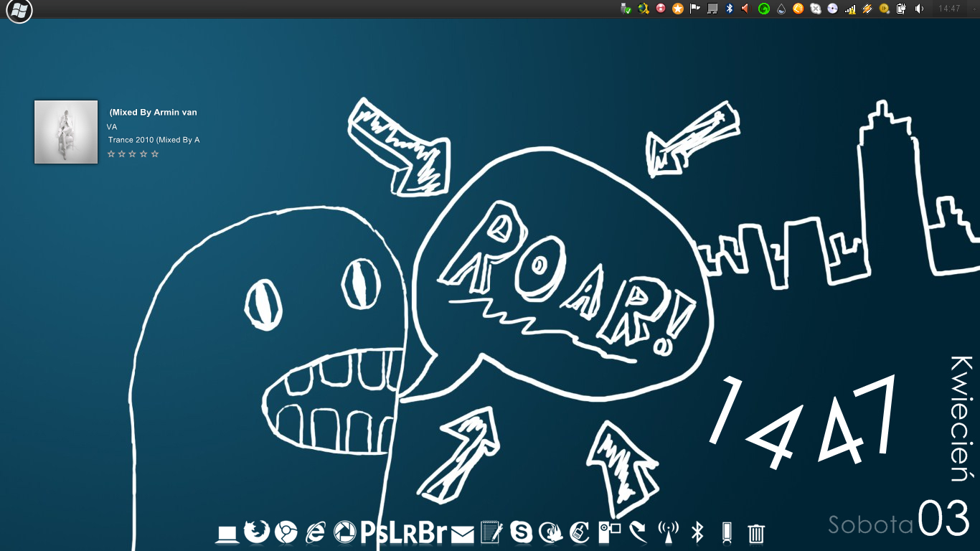Open the network signal tray icon

[850, 9]
